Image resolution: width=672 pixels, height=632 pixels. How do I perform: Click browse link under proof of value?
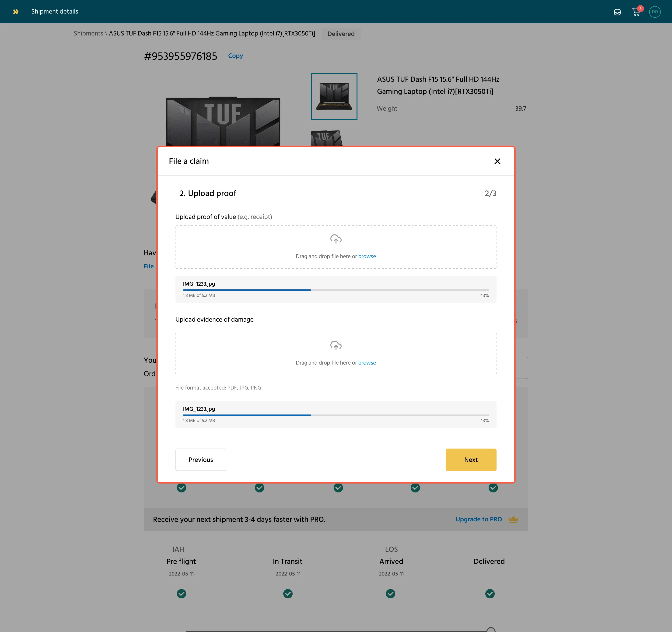[367, 256]
